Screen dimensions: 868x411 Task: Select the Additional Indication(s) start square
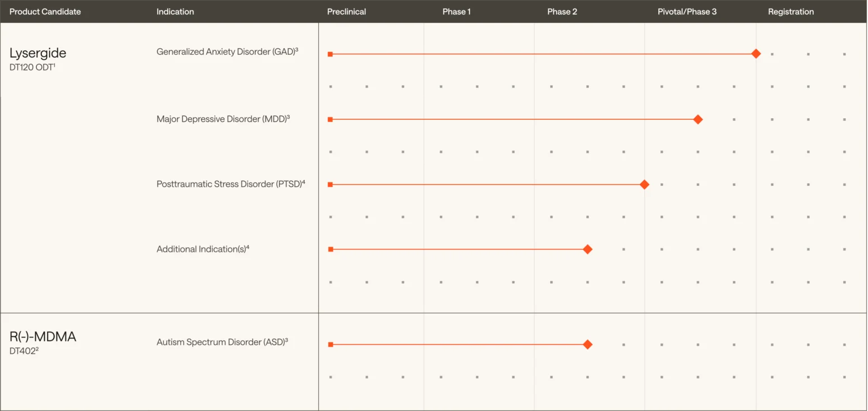[331, 249]
